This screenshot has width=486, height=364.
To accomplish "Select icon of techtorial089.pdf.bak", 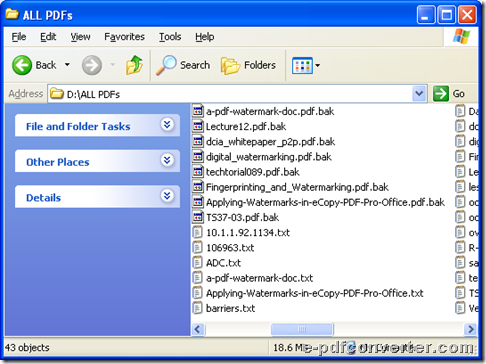I will click(198, 172).
